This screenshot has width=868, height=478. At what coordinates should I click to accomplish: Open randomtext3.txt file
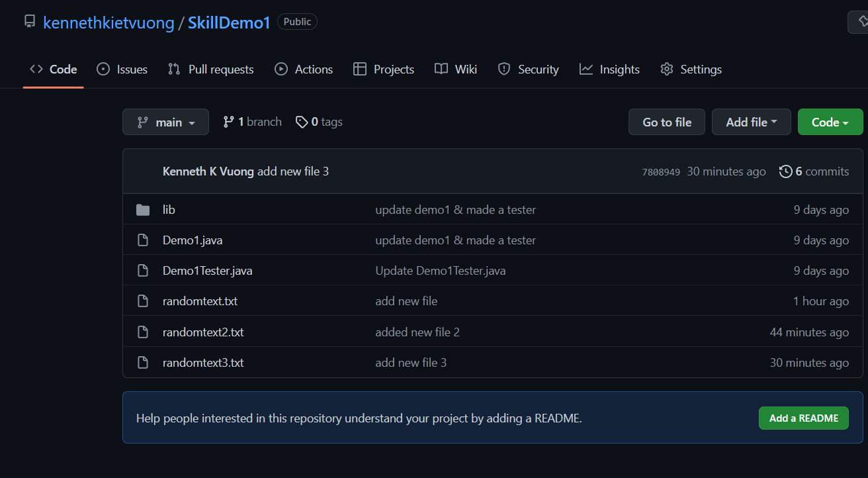click(x=203, y=362)
